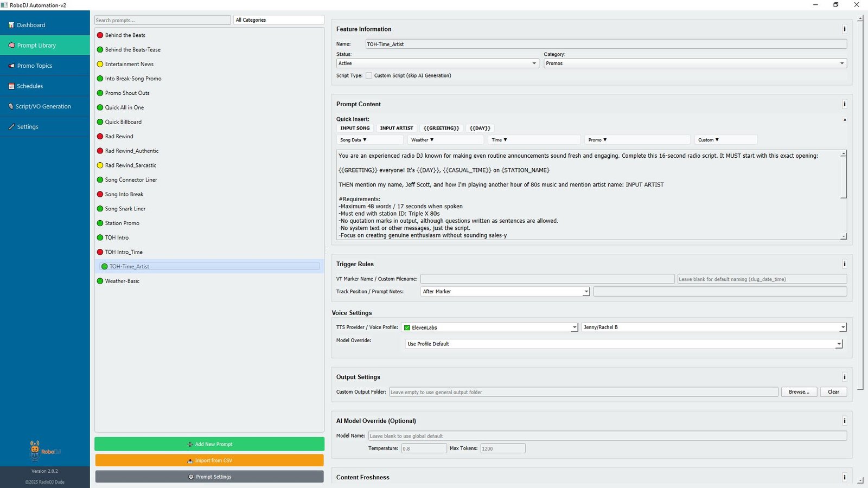
Task: Select Prompt Library in the sidebar
Action: click(36, 46)
